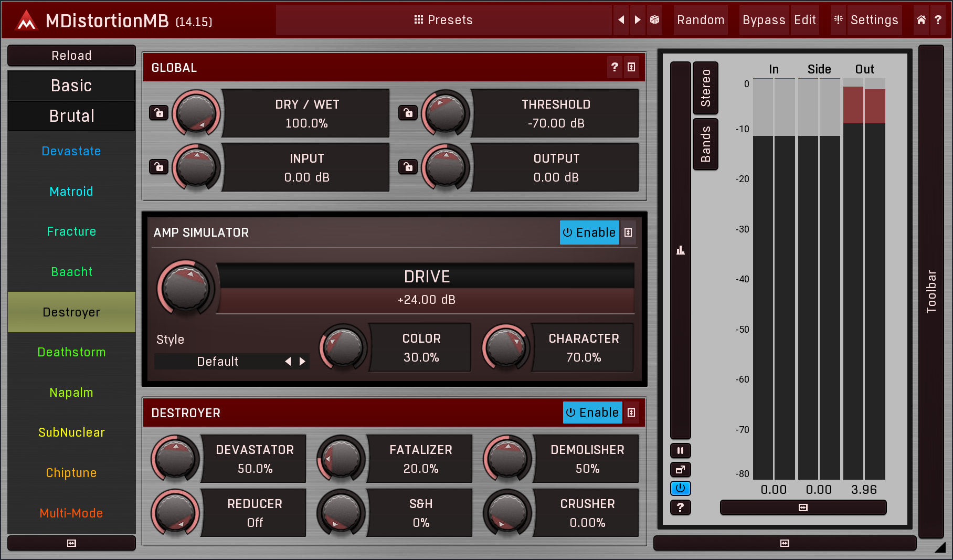Open the Global section help question mark

coord(615,67)
